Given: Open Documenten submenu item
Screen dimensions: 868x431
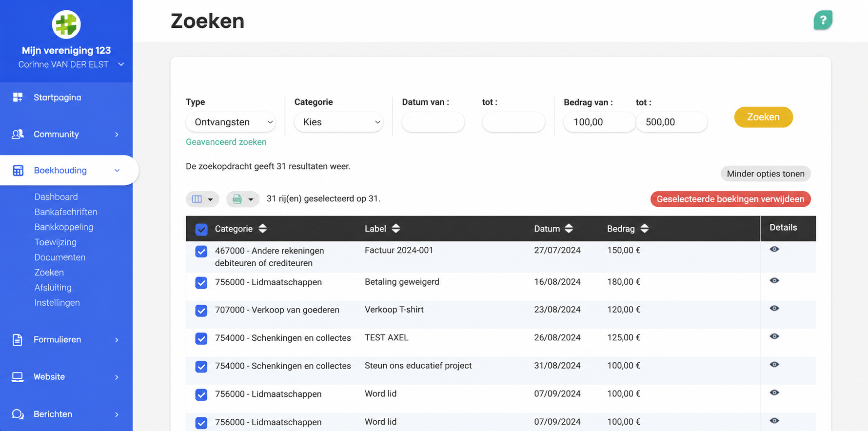Looking at the screenshot, I should coord(60,257).
